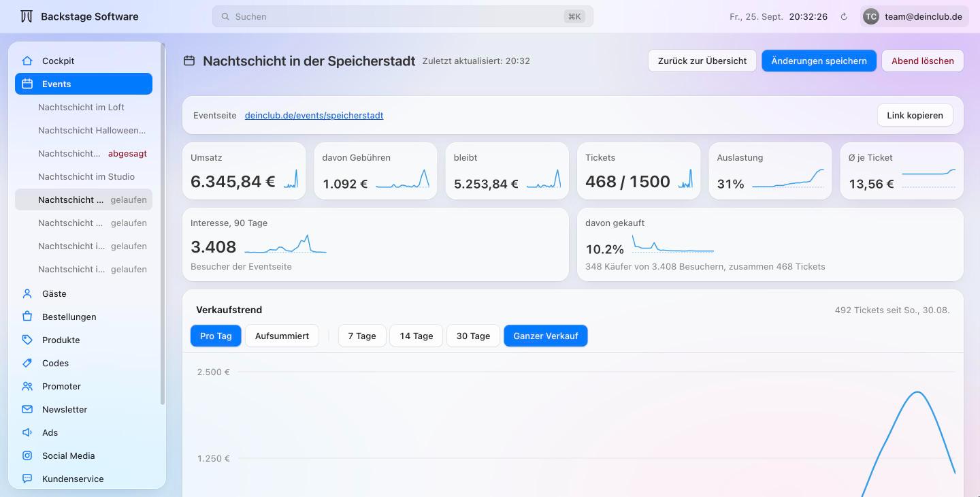The image size is (980, 497).
Task: Click the text Besucher der Eventseite
Action: pos(241,266)
